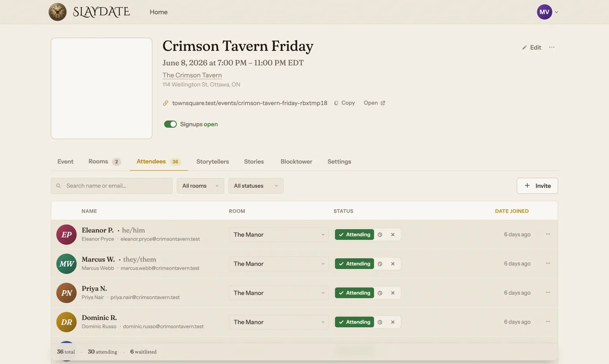Image resolution: width=609 pixels, height=364 pixels.
Task: Open room dropdown for Marcus W.
Action: (x=279, y=264)
